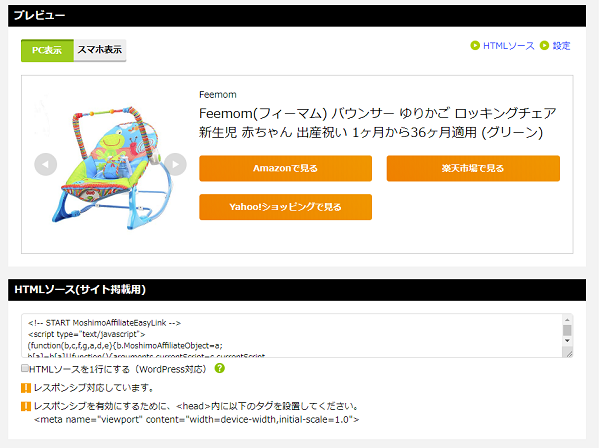Click the Amazonで見る button
Viewport: 600px width, 448px height.
(285, 168)
